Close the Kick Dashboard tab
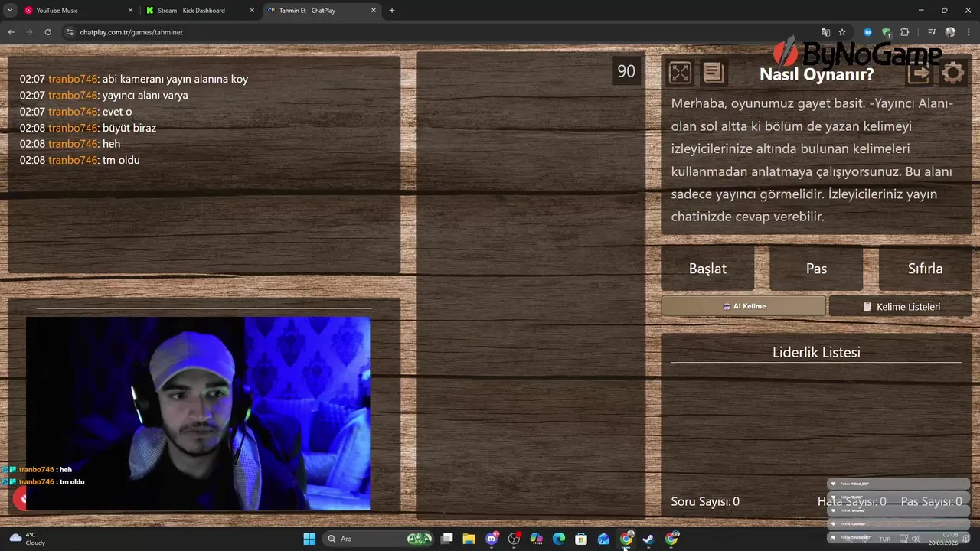Screen dimensions: 980x551 point(252,11)
